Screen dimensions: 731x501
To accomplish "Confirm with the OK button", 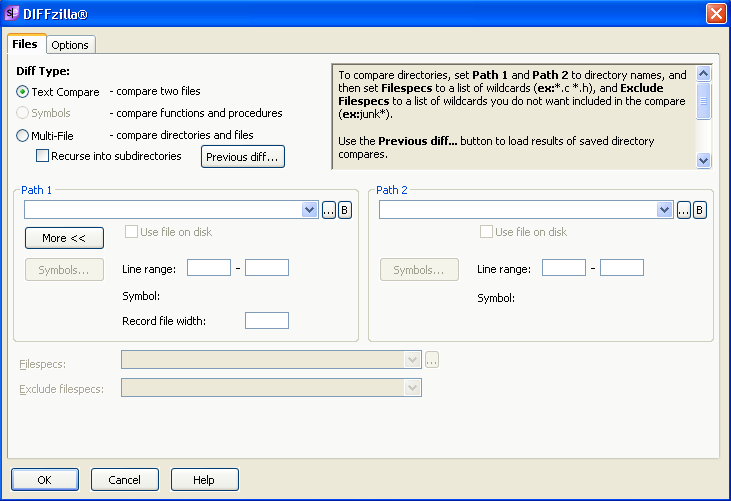I will [45, 480].
